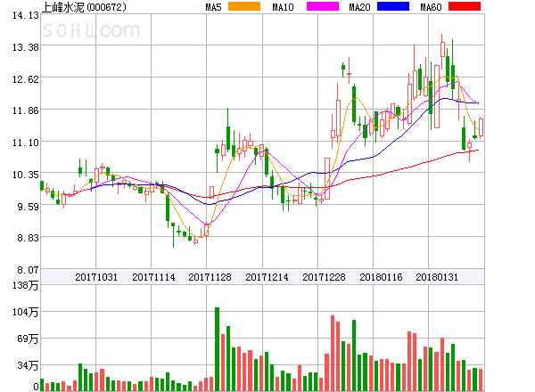Select the MA10 legend label
The image size is (535, 392).
pos(283,7)
